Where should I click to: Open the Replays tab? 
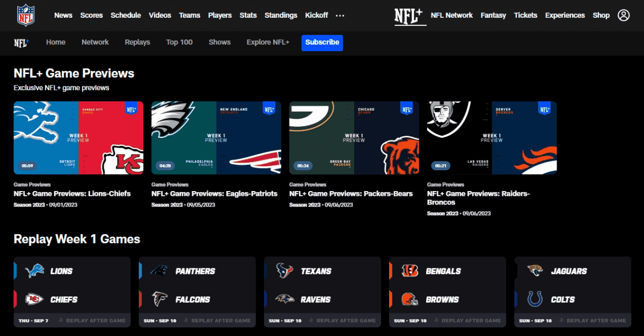[137, 42]
